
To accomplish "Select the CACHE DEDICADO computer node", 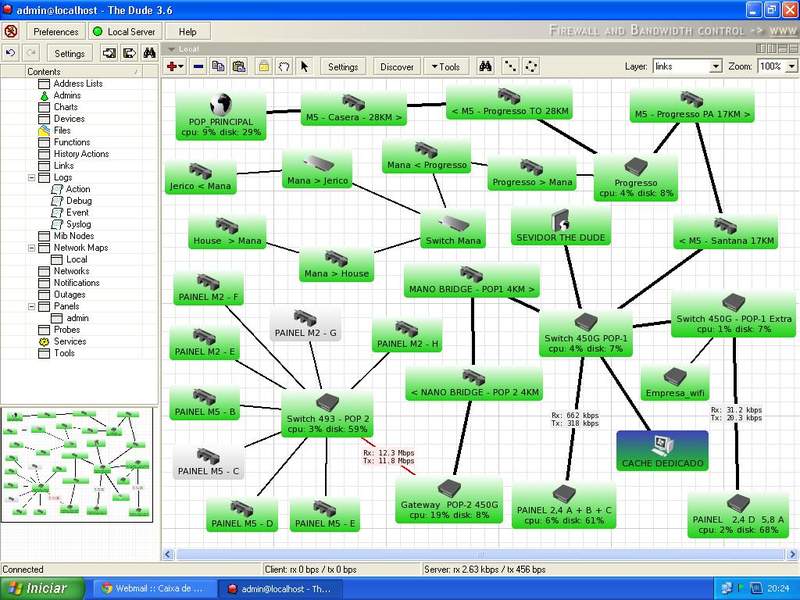I will [x=662, y=451].
